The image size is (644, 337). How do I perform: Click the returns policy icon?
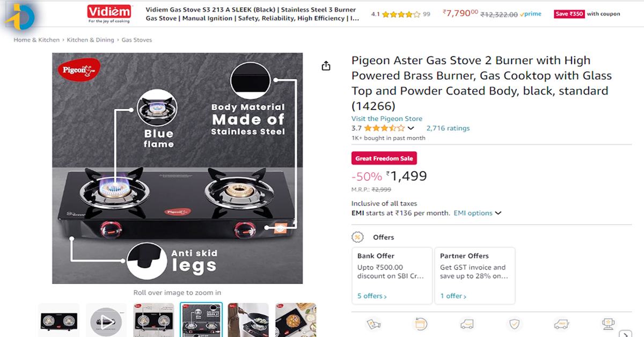click(x=421, y=324)
